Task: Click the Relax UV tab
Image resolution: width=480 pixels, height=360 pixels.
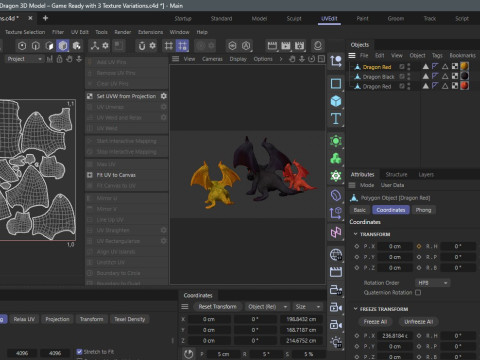Action: [x=24, y=319]
